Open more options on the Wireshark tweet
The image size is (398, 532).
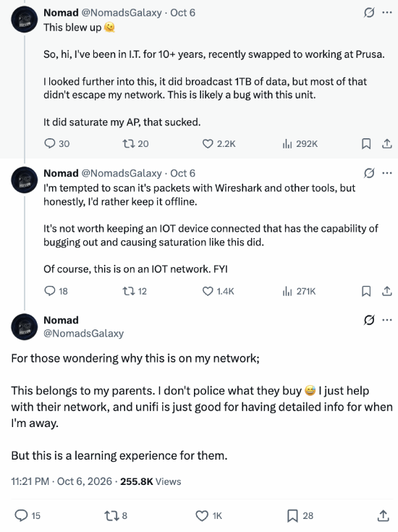tap(387, 174)
